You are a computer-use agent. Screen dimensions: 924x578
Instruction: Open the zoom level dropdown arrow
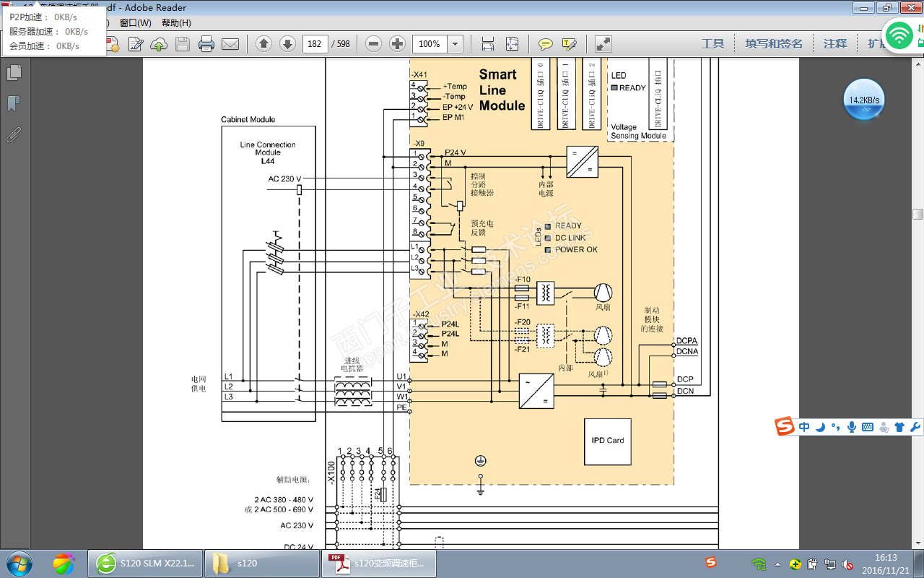[456, 44]
